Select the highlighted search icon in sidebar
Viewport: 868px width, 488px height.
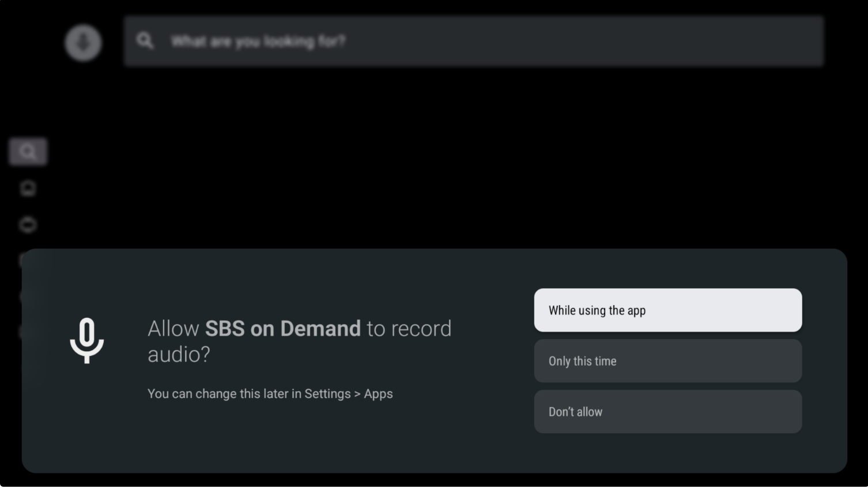(x=28, y=152)
